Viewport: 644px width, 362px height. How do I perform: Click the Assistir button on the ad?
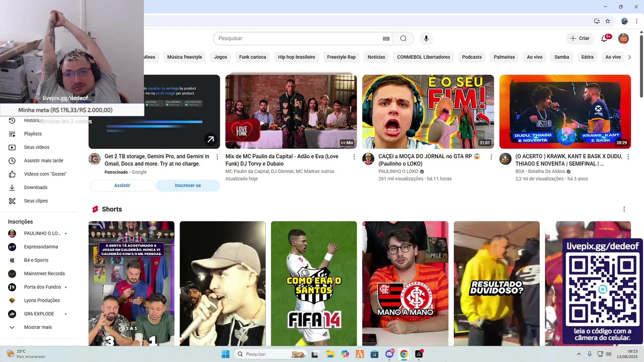(x=122, y=186)
